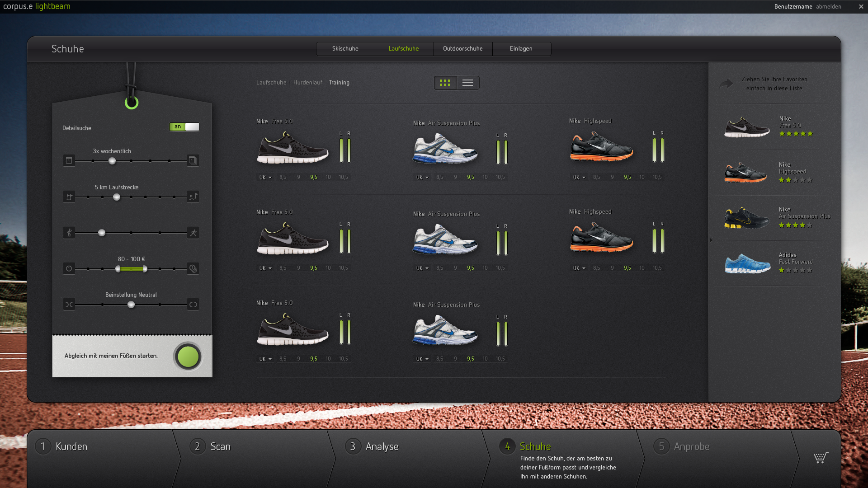The image size is (868, 488).
Task: Toggle the Detailsuche switch off
Action: (x=184, y=127)
